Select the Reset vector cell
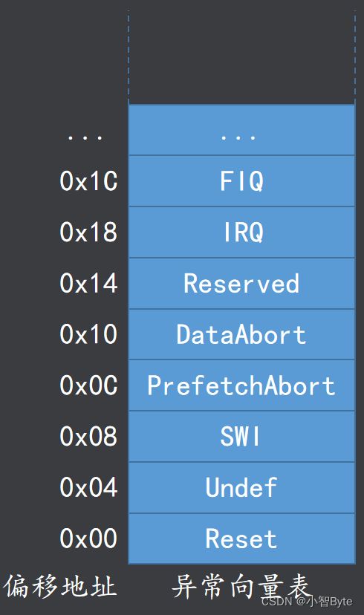 tap(241, 538)
